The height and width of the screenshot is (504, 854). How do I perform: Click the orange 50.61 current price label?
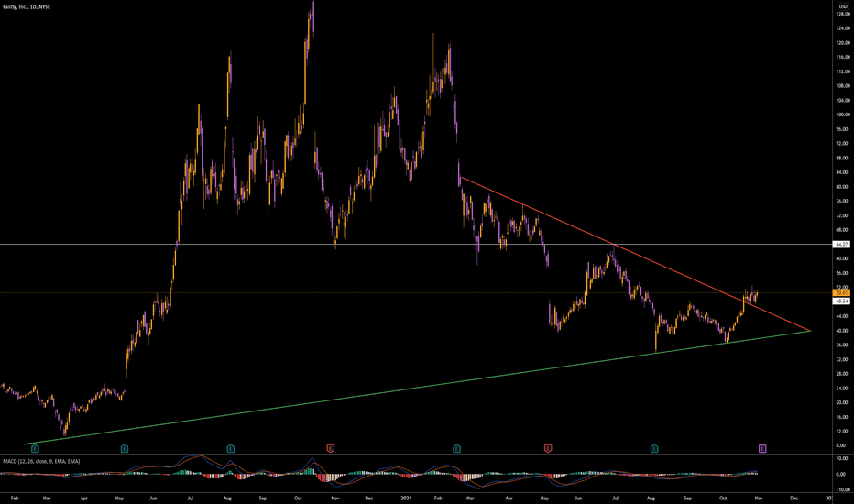(x=842, y=292)
